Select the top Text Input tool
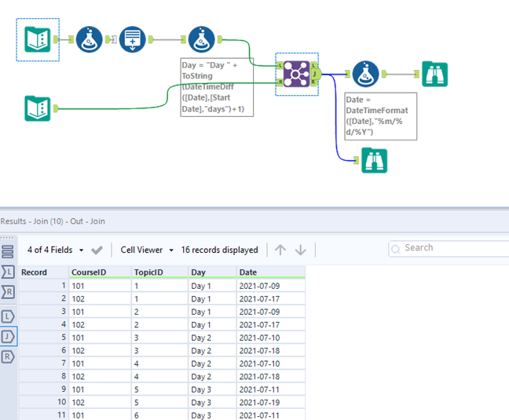 [x=38, y=39]
